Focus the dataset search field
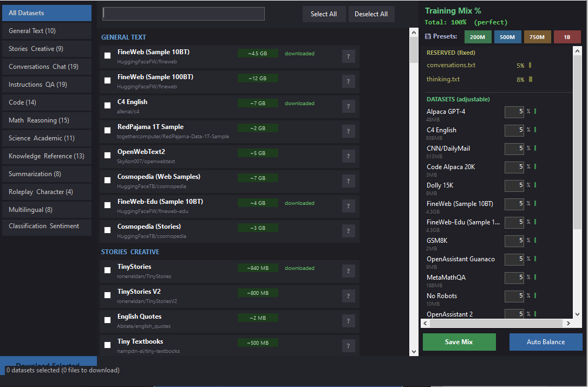The width and height of the screenshot is (588, 387). point(184,14)
